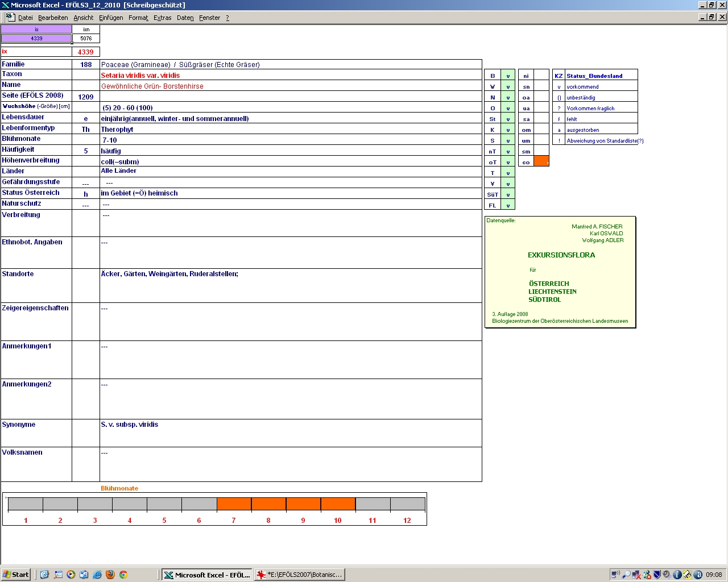The image size is (728, 582).
Task: Click the Messenger tray icon with red X
Action: pos(647,575)
